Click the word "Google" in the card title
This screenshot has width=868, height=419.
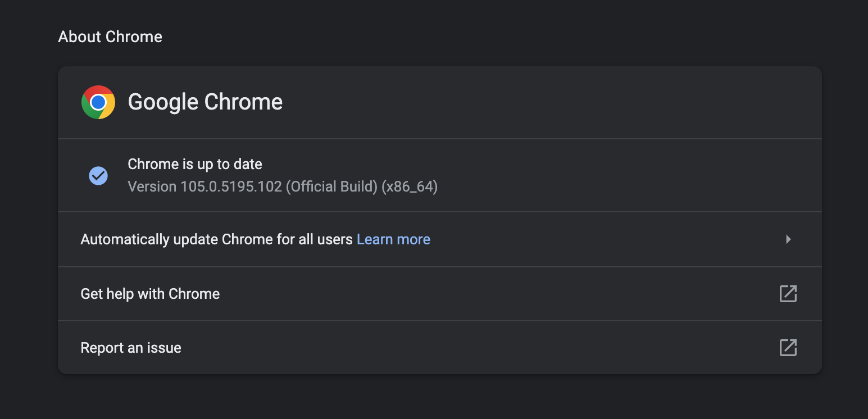point(163,102)
